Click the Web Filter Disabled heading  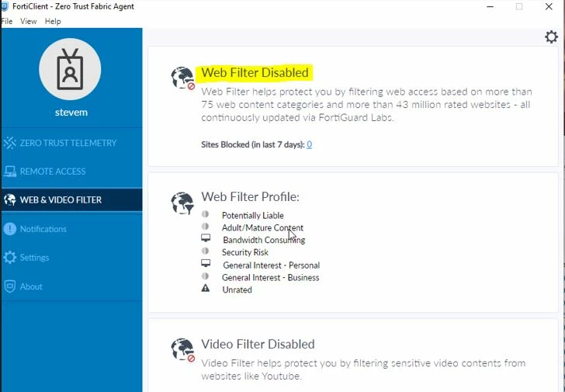(x=255, y=72)
